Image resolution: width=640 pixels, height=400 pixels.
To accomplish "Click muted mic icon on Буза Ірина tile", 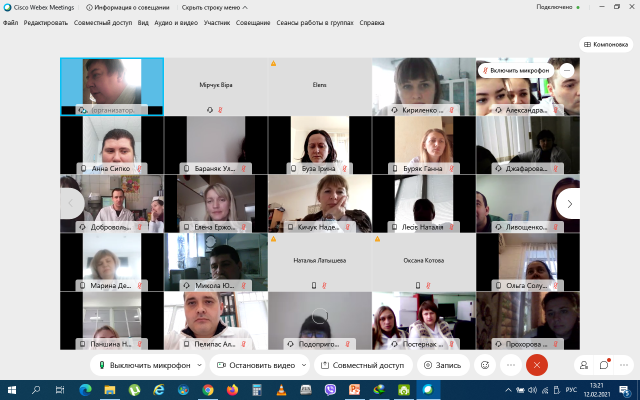I will (344, 169).
